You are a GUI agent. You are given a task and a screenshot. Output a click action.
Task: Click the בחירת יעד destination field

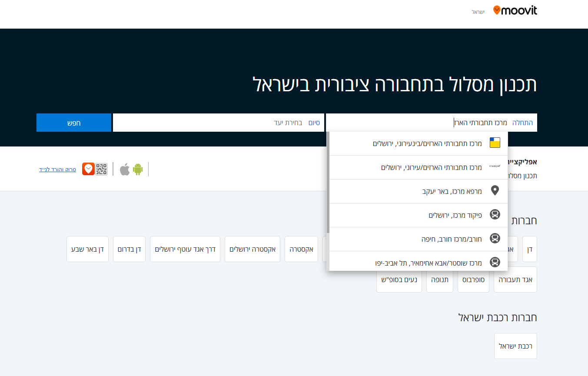217,122
